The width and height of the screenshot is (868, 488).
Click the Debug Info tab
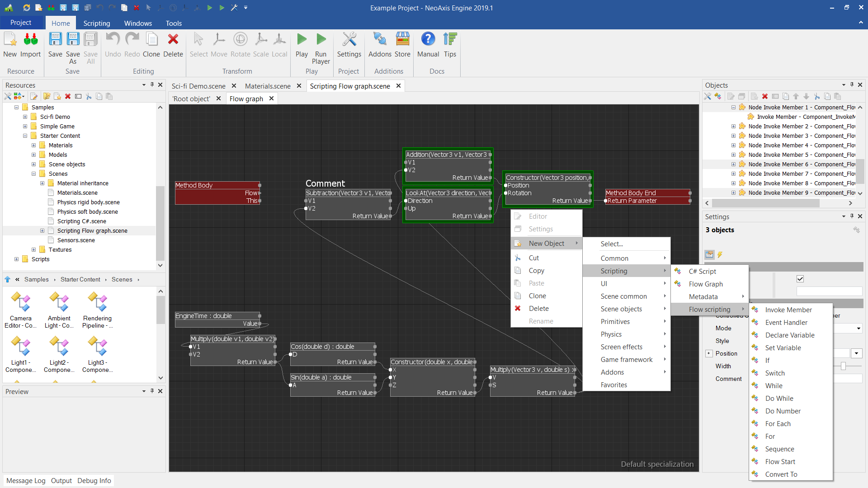(x=94, y=480)
